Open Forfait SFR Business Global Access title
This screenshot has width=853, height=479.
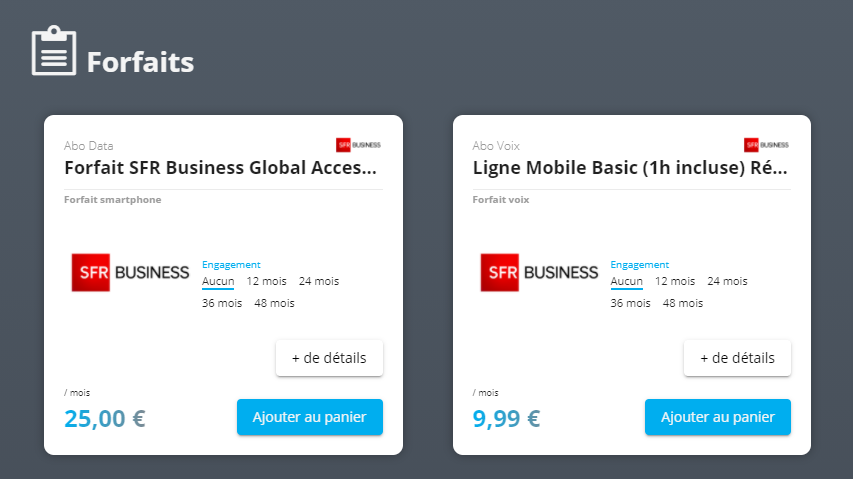click(x=220, y=167)
